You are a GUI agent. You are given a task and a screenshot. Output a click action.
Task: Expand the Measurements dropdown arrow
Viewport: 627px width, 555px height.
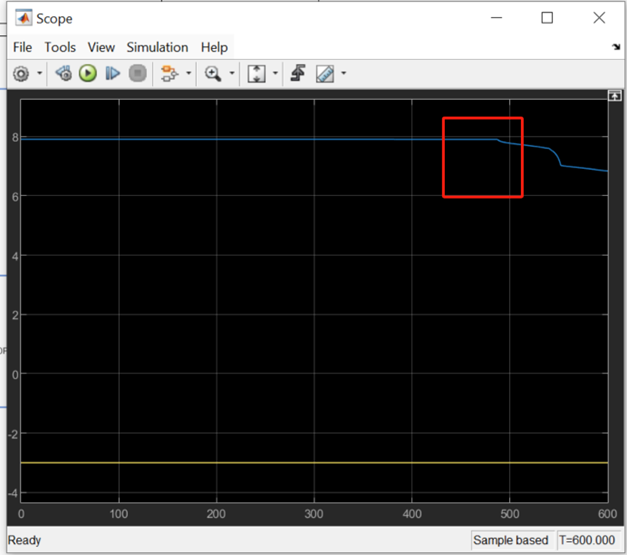point(343,74)
